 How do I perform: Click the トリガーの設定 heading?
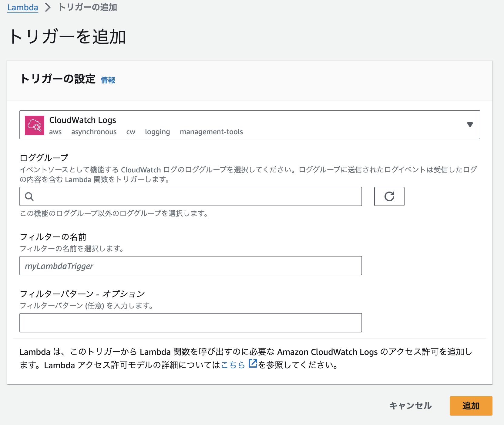58,79
